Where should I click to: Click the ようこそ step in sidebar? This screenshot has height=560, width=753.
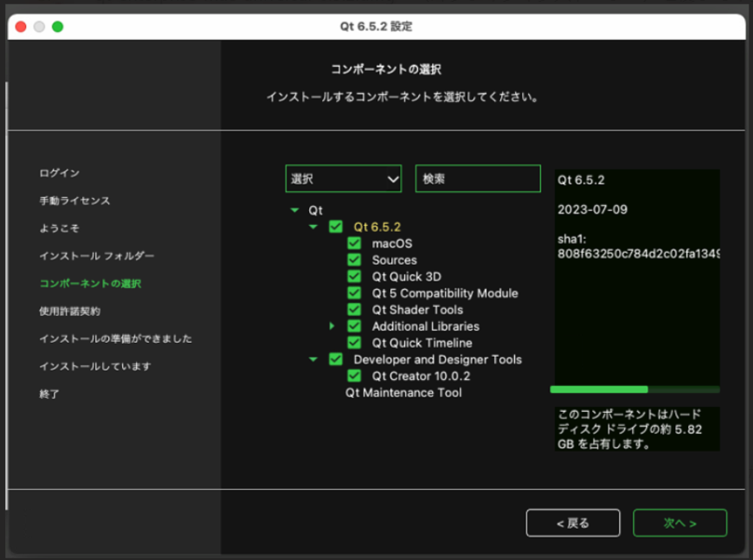coord(60,229)
